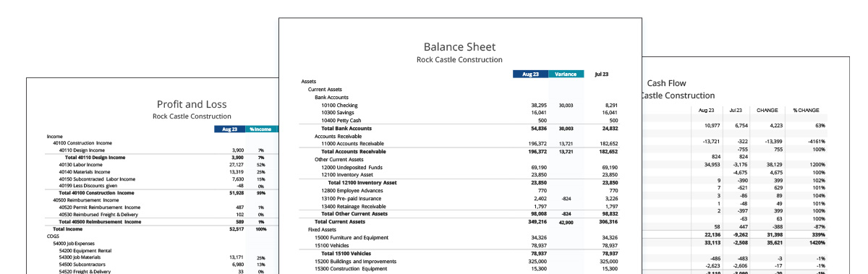The height and width of the screenshot is (274, 868).
Task: Select the 12100 Inventory Asset row
Action: coord(460,175)
